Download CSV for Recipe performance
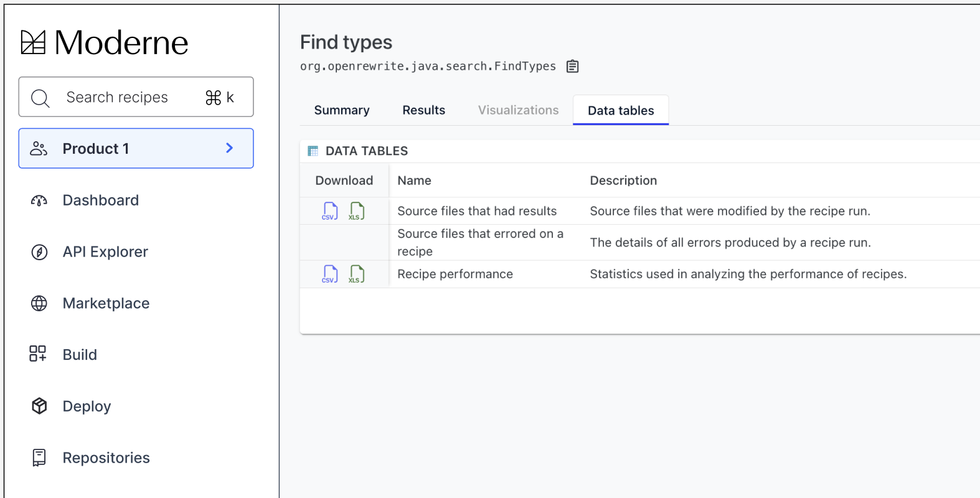The image size is (980, 498). [x=330, y=274]
